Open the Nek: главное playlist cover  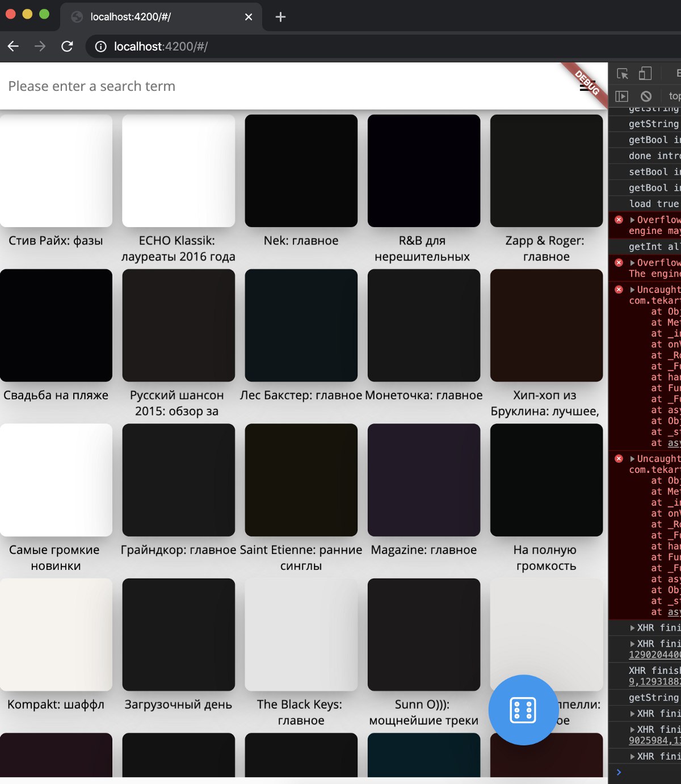click(x=301, y=171)
